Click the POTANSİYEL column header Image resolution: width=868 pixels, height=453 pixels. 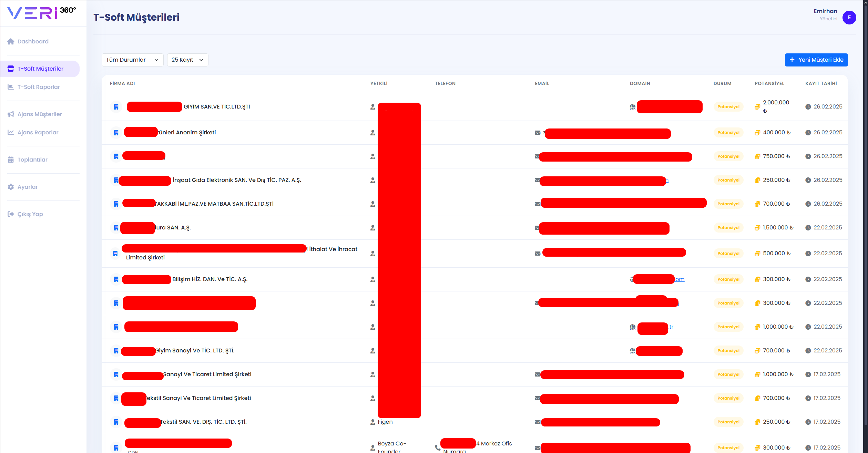(x=769, y=83)
